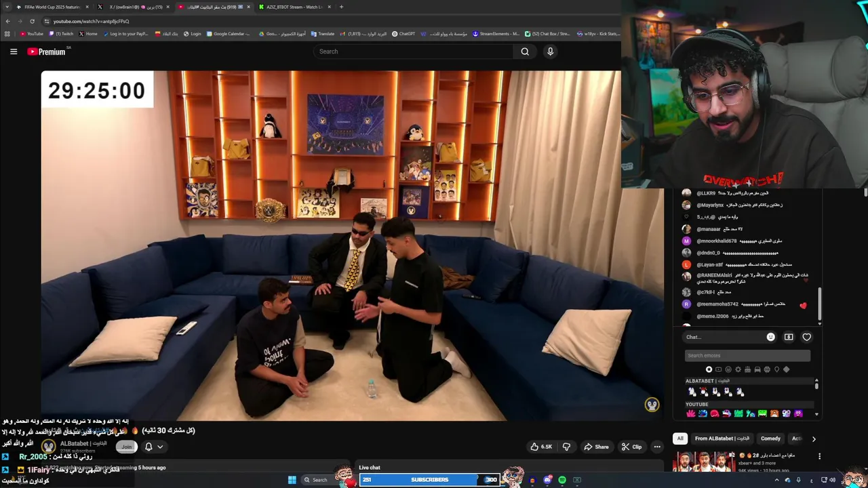Select the Comedy filter chip

tap(770, 439)
